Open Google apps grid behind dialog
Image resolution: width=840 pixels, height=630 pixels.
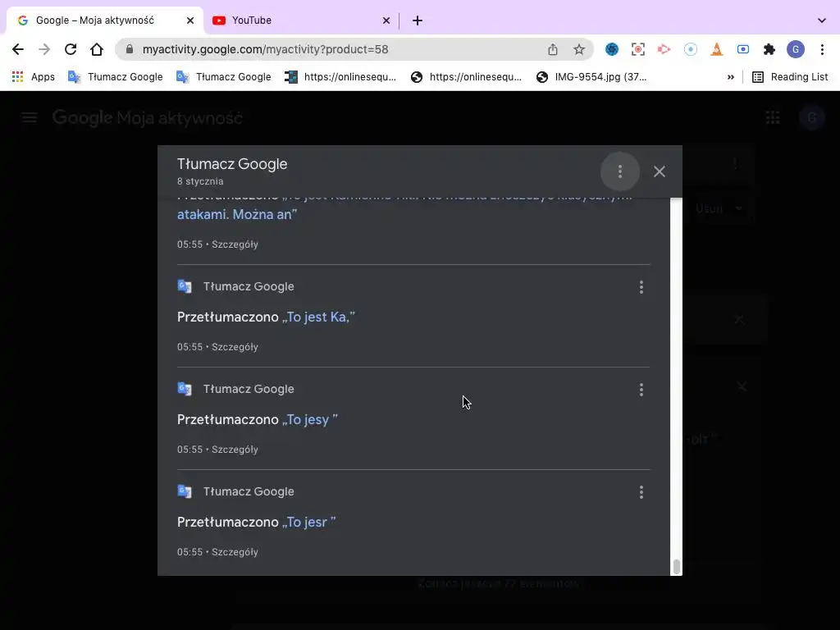[x=773, y=117]
